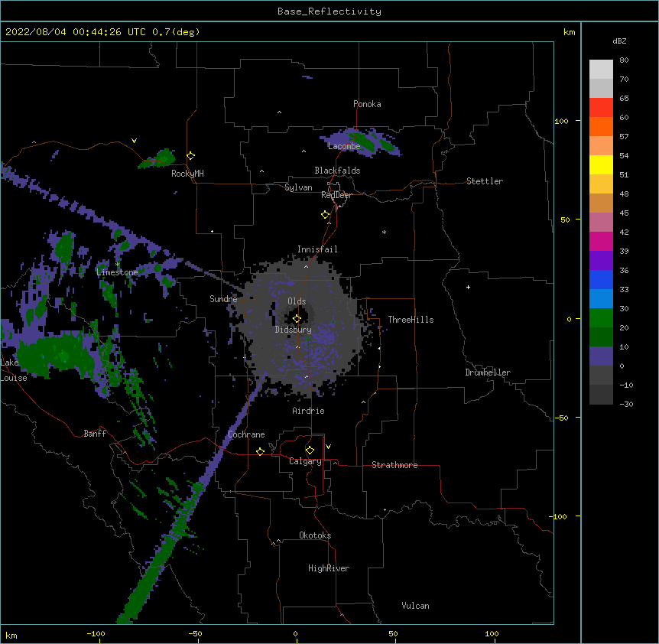Click the Limestone label
Screen dimensions: 659x644
(x=117, y=272)
